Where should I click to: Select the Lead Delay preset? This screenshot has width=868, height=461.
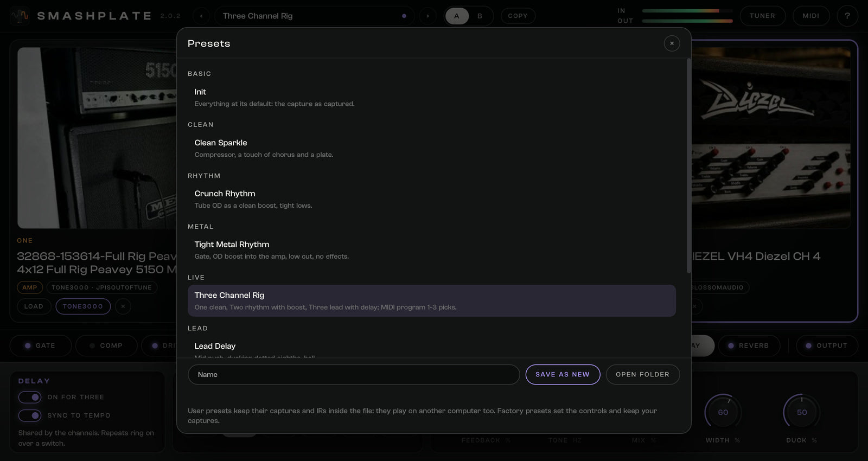432,347
